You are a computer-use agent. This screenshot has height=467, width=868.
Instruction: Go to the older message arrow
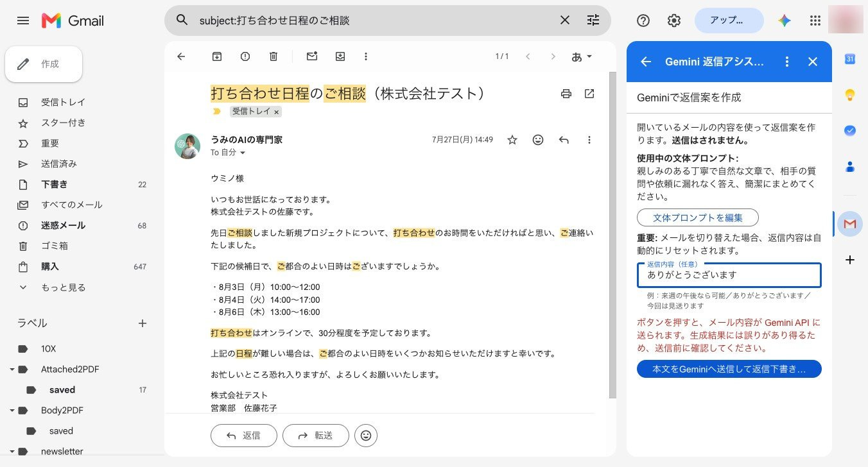553,56
